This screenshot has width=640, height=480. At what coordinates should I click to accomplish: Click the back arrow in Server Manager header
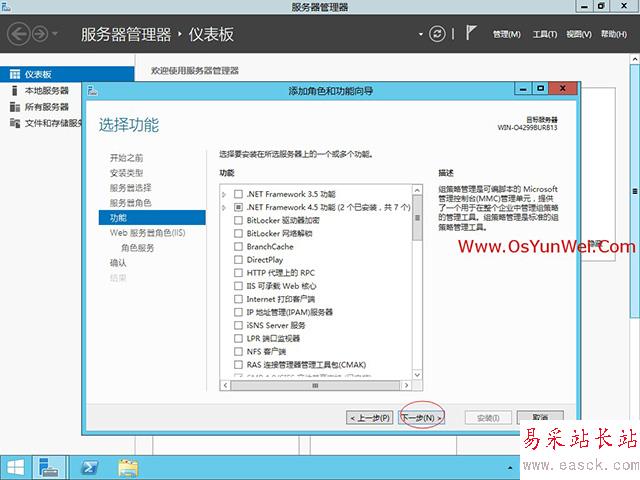click(x=19, y=34)
